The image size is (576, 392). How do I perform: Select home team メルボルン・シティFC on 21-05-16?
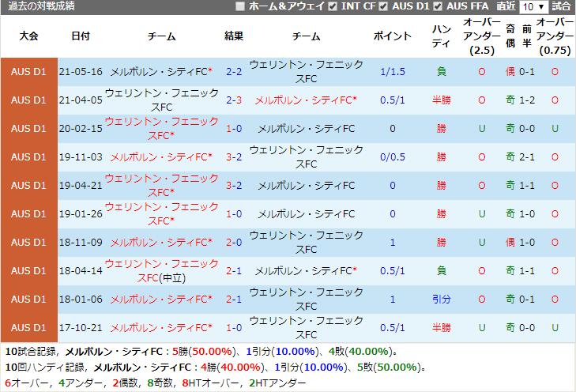pyautogui.click(x=161, y=72)
